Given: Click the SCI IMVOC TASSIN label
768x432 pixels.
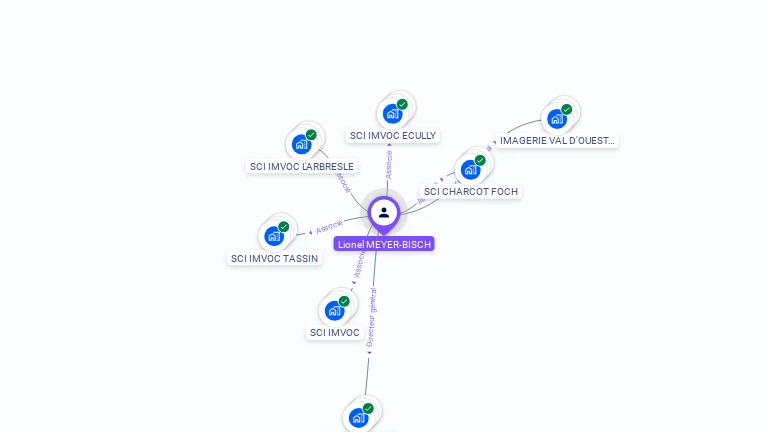Looking at the screenshot, I should click(x=274, y=259).
